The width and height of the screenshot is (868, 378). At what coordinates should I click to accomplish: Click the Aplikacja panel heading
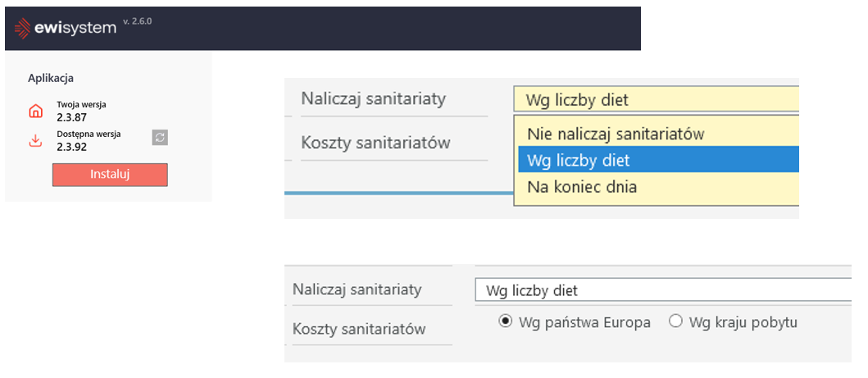point(51,78)
